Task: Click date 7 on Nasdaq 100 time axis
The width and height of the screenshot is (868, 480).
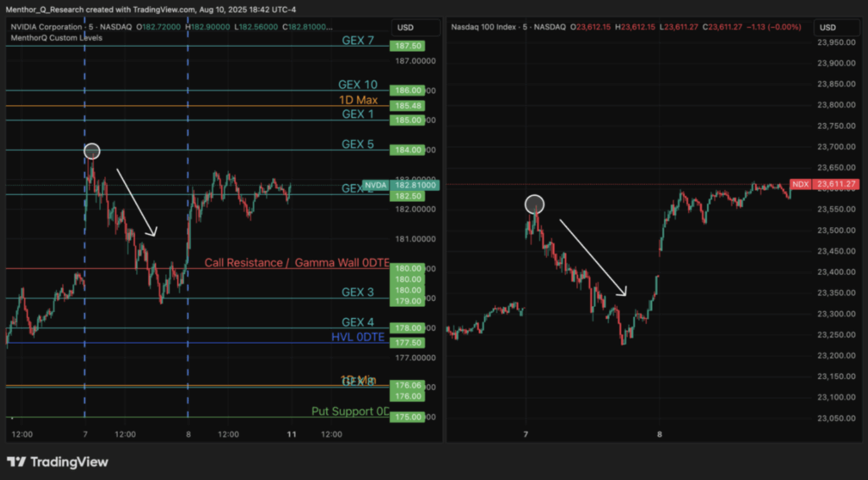Action: [x=526, y=434]
